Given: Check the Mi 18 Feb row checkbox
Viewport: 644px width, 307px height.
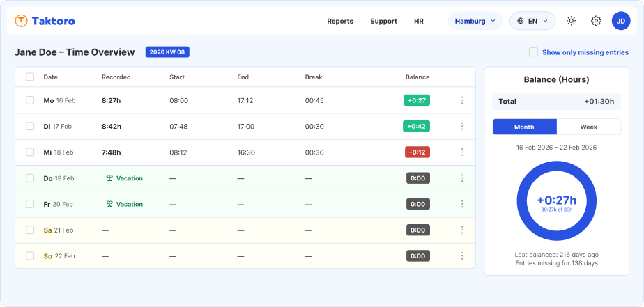Looking at the screenshot, I should click(30, 152).
